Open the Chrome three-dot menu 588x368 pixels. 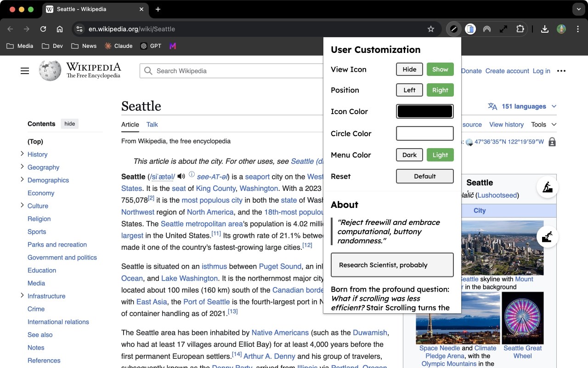(x=577, y=29)
